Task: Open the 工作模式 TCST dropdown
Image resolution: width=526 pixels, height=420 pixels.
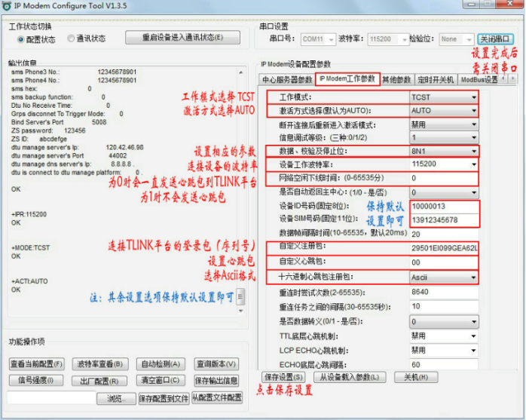Action: pos(443,97)
